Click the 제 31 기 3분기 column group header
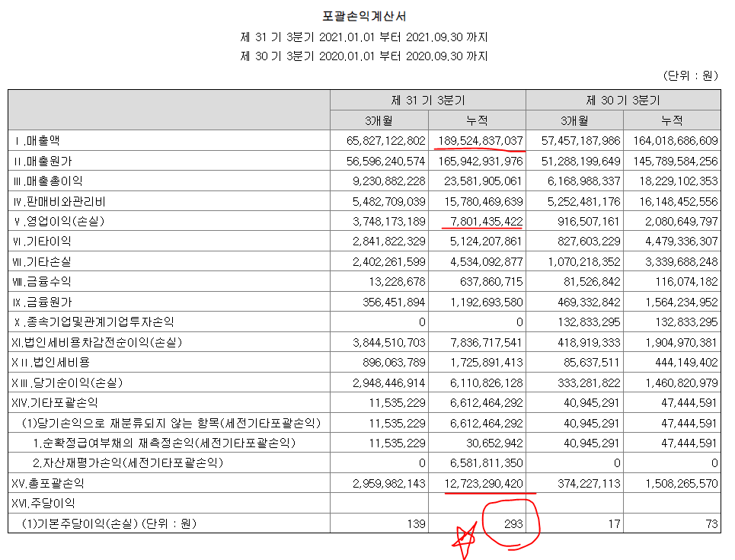Image resolution: width=735 pixels, height=560 pixels. coord(428,101)
